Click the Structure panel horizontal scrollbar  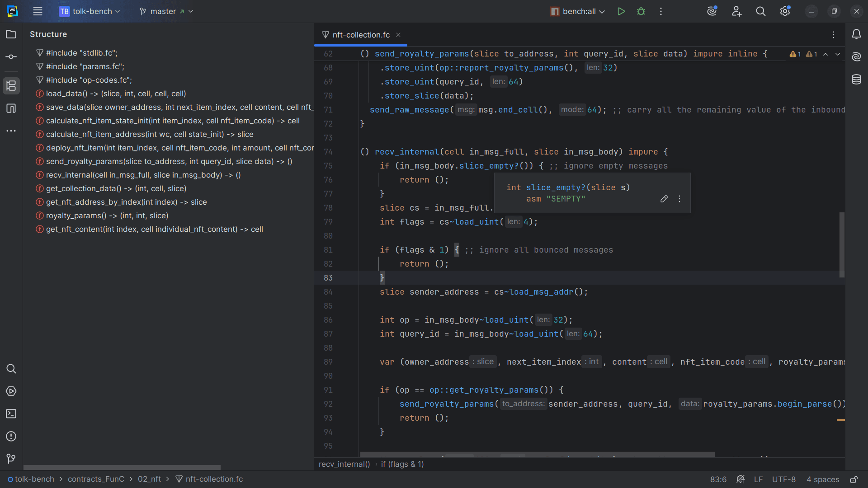tap(122, 467)
